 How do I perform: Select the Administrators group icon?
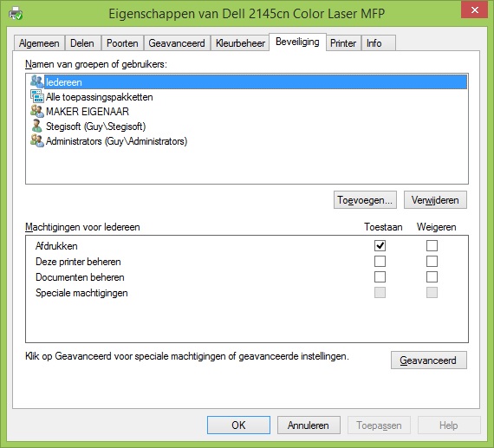[37, 140]
